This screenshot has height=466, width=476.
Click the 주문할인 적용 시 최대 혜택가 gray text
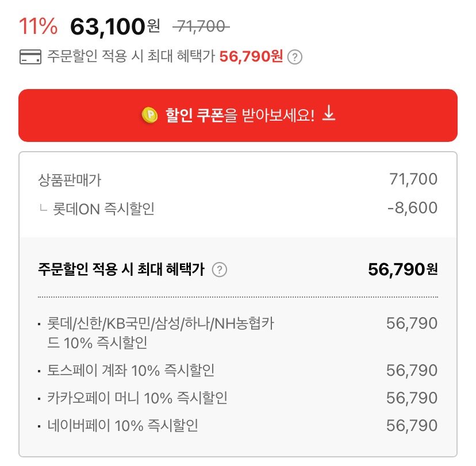coord(131,56)
